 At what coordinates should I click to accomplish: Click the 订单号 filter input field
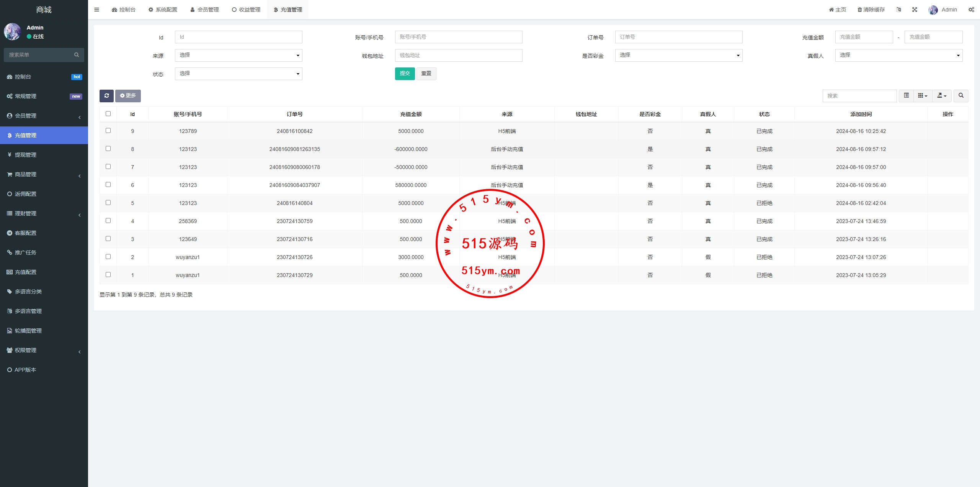(678, 37)
